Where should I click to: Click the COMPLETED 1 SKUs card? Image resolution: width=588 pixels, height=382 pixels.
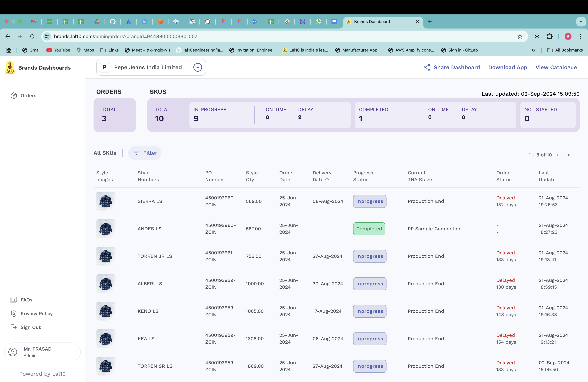point(435,115)
